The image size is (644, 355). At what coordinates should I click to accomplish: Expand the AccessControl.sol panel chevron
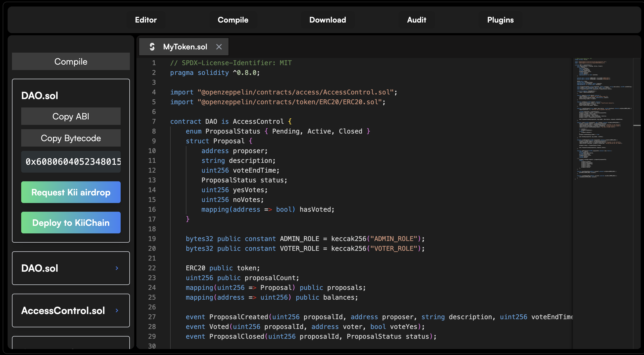point(117,310)
